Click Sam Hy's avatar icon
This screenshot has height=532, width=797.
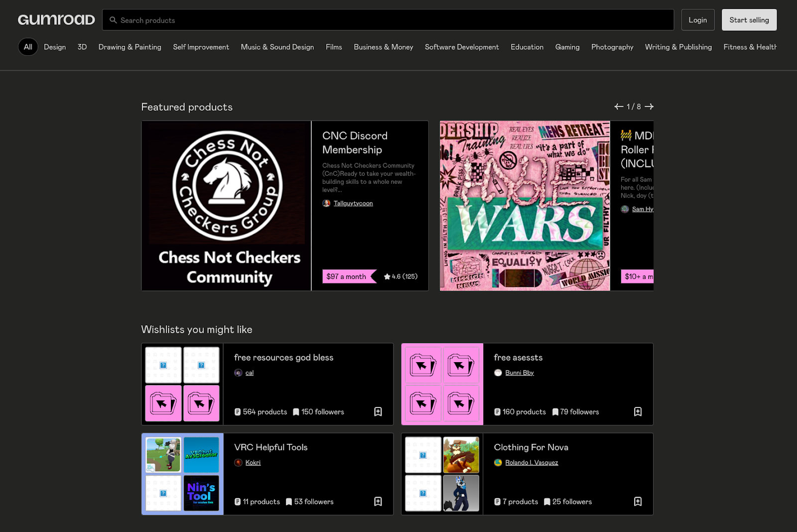tap(625, 209)
